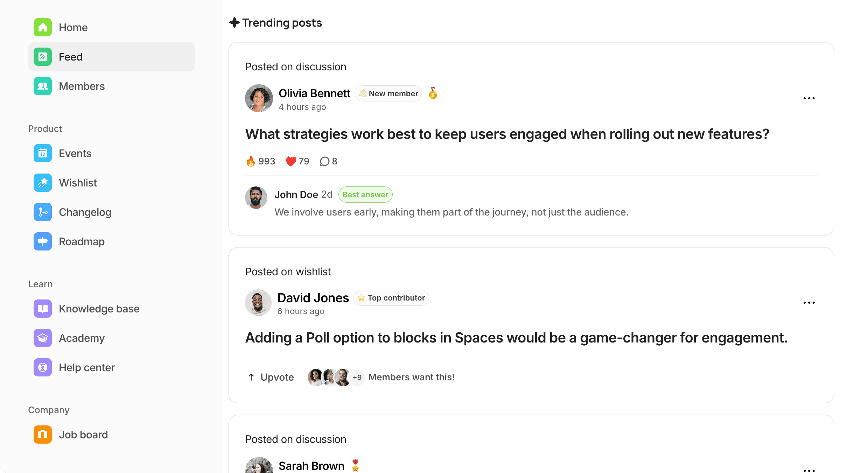868x473 pixels.
Task: Open the Home sidebar icon
Action: point(43,27)
